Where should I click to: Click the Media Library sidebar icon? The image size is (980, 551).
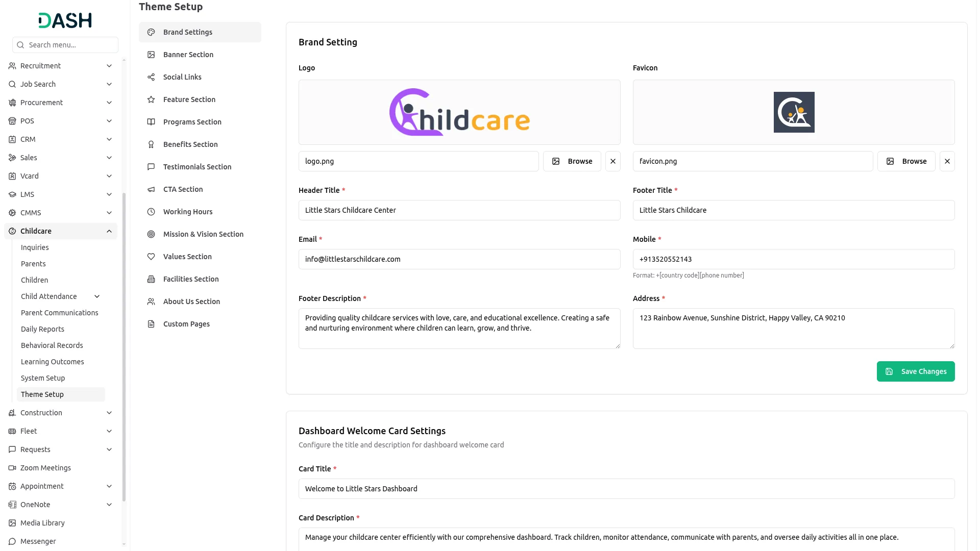[x=12, y=522]
